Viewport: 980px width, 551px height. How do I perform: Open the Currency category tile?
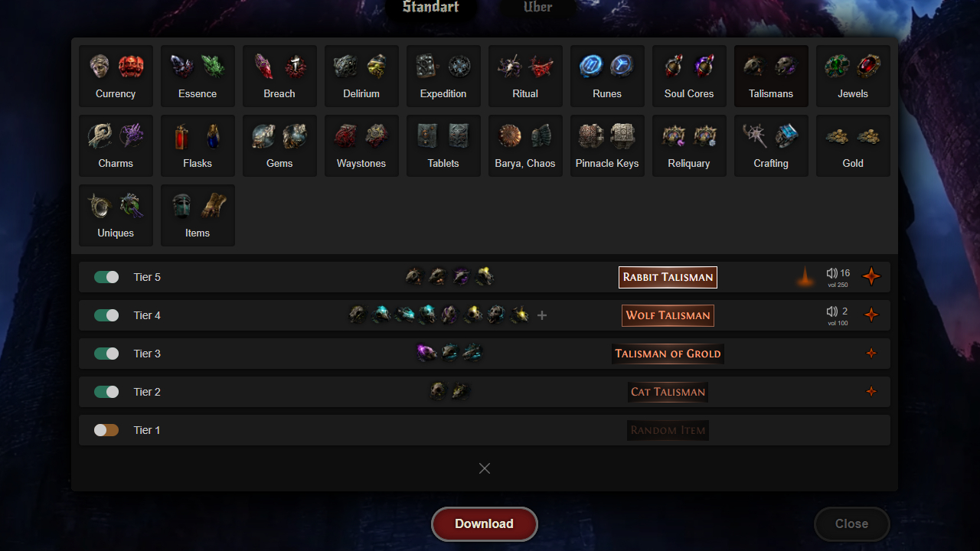tap(116, 76)
